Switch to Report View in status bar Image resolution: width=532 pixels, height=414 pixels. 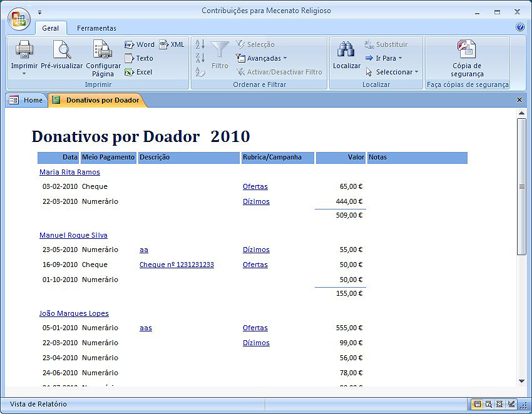(477, 404)
